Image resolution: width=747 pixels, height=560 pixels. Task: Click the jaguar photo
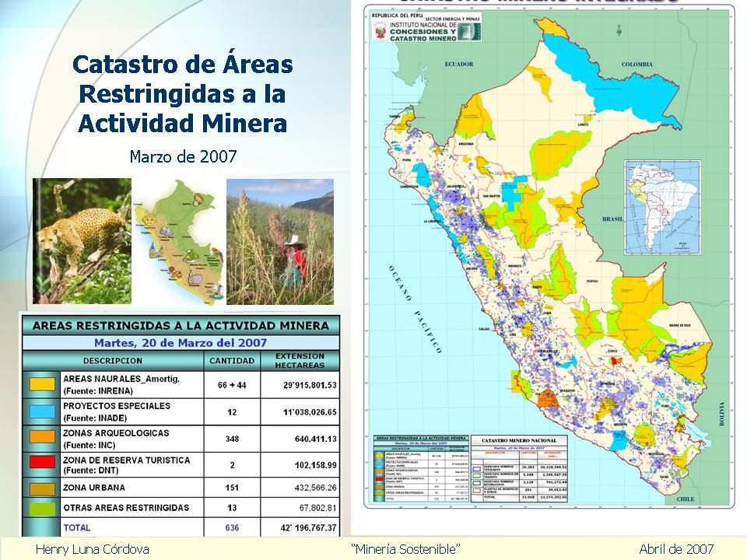coord(82,241)
